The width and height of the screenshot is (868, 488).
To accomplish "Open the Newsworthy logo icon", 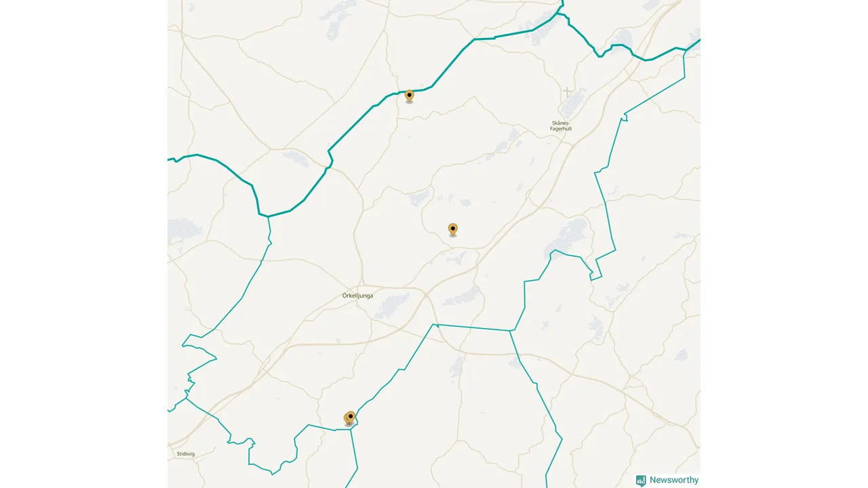I will pyautogui.click(x=641, y=481).
